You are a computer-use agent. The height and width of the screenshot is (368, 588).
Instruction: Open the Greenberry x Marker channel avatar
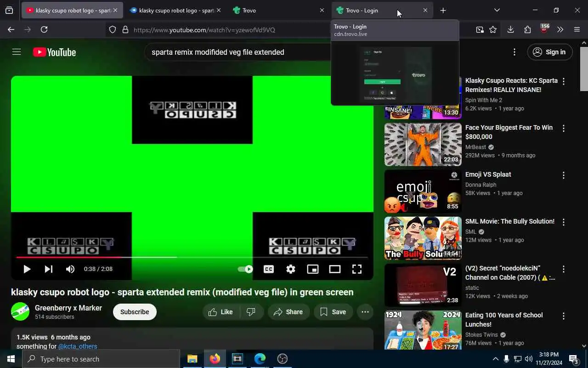(20, 311)
